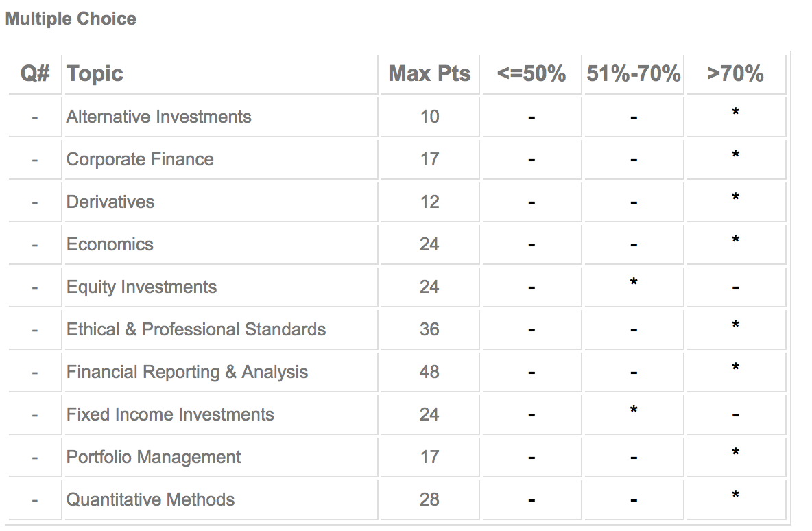
Task: Click the 51%-70% column header
Action: [633, 73]
